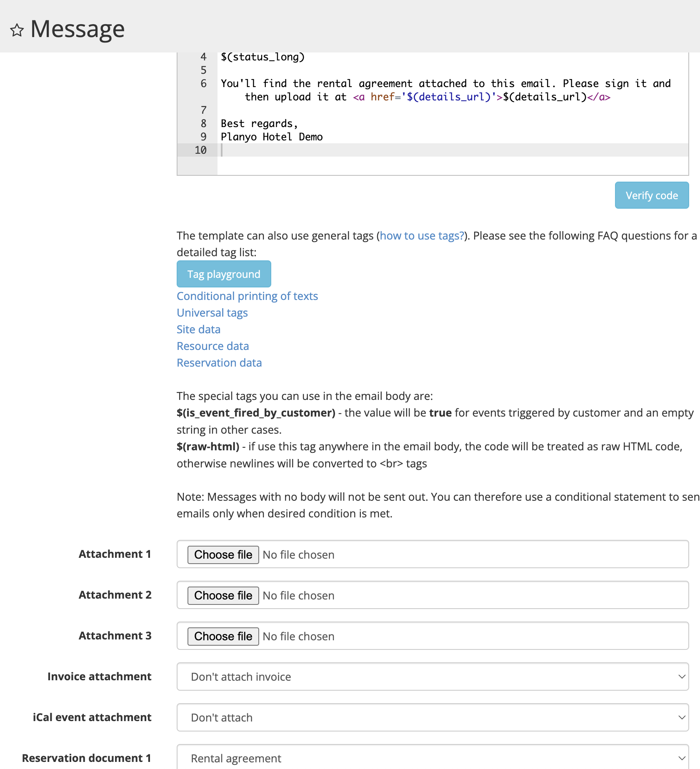Image resolution: width=700 pixels, height=769 pixels.
Task: Expand the Reservation document 1 dropdown
Action: pyautogui.click(x=432, y=758)
